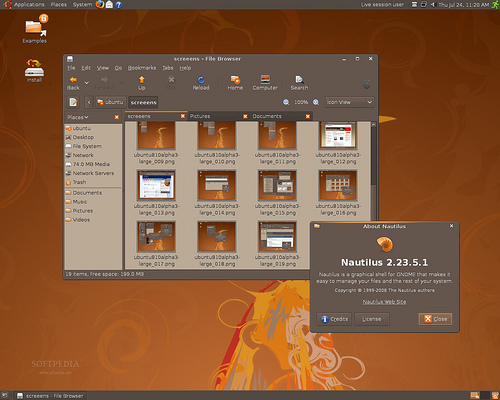Screen dimensions: 500x400
Task: Jump to the ubuntu path button
Action: [110, 102]
